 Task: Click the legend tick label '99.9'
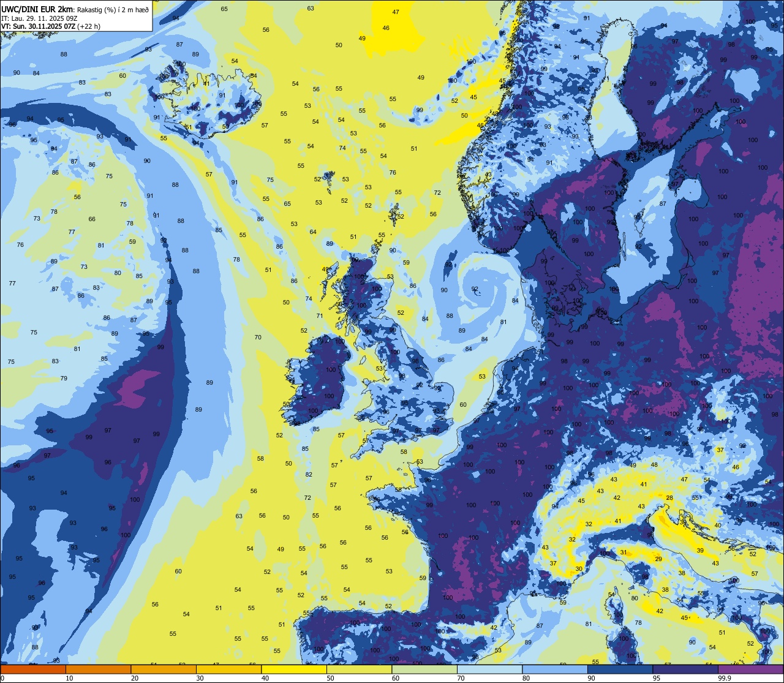coord(724,678)
